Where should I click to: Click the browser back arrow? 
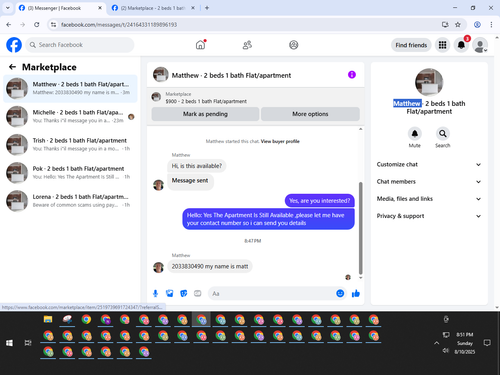[x=9, y=25]
